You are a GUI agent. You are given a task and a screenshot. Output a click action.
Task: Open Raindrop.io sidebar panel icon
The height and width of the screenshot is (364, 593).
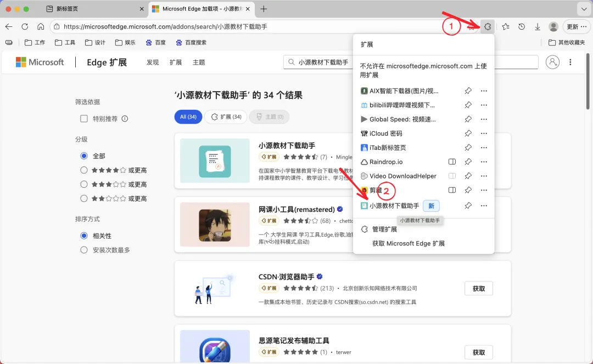tap(452, 162)
